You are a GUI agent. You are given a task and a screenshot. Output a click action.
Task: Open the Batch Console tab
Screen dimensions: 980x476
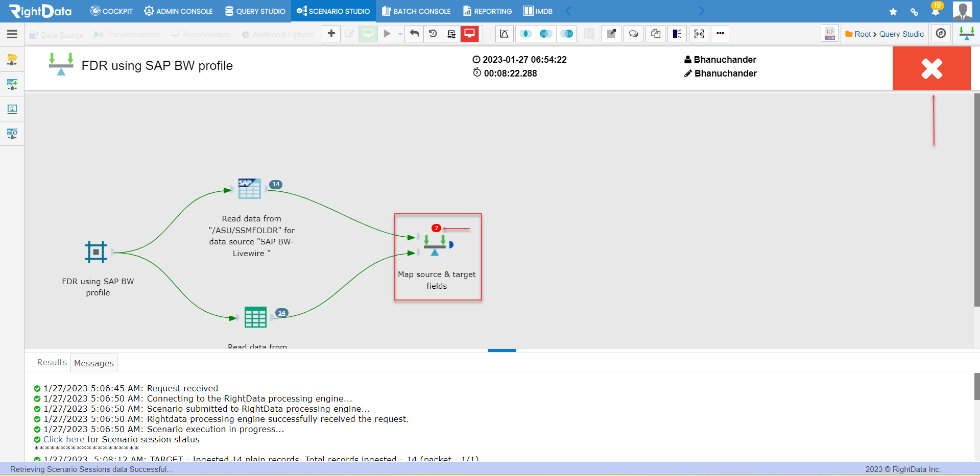point(416,11)
